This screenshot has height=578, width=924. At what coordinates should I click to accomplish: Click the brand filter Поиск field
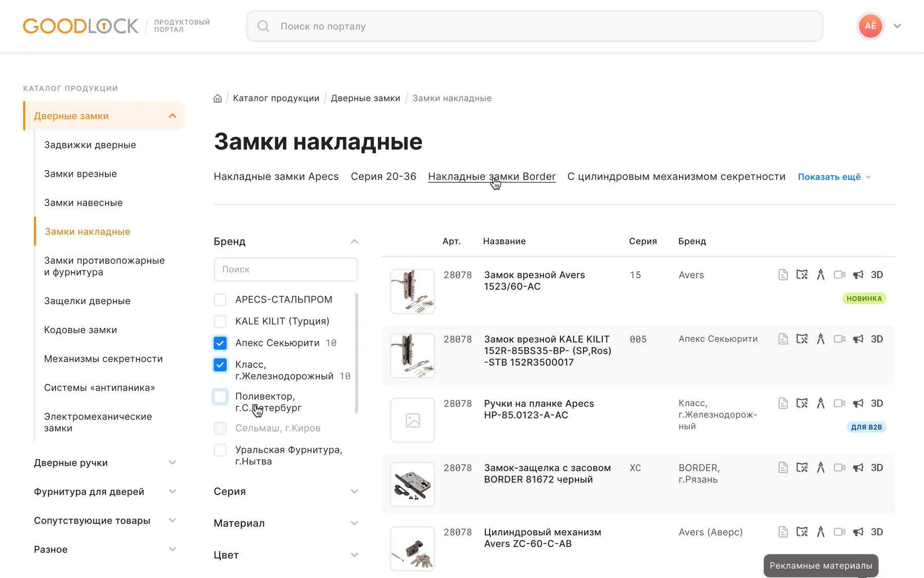coord(286,269)
